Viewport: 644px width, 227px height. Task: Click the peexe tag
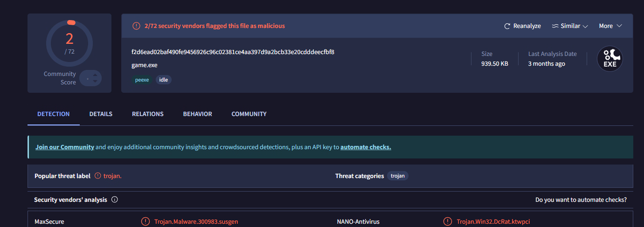pyautogui.click(x=142, y=80)
